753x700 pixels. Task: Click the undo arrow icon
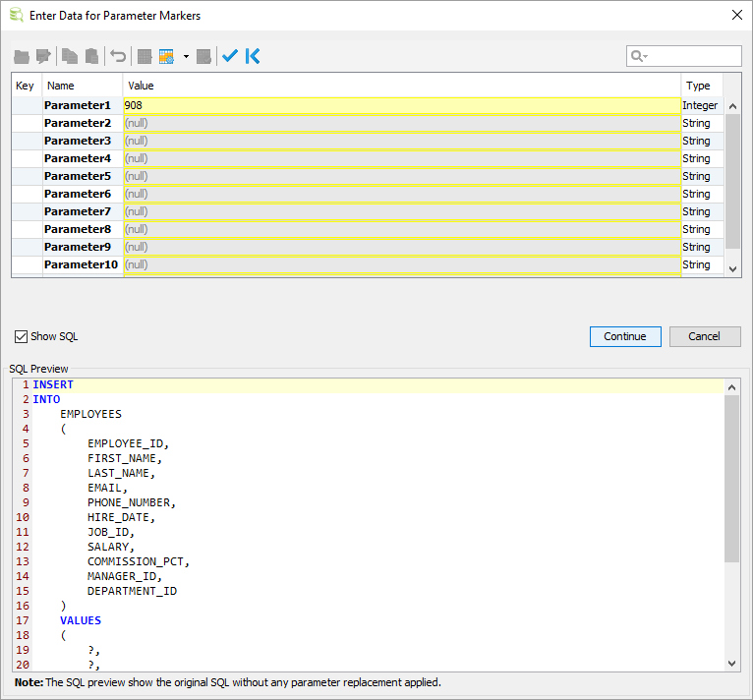click(118, 57)
